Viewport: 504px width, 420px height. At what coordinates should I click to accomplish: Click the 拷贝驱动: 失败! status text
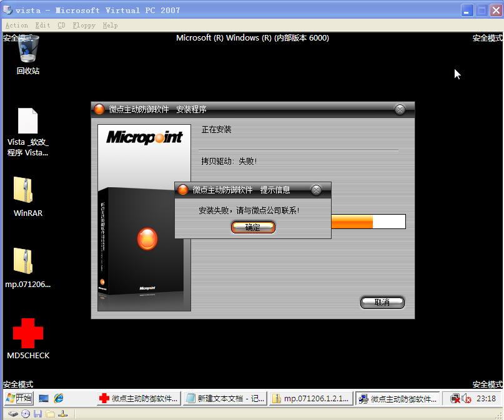(x=229, y=161)
